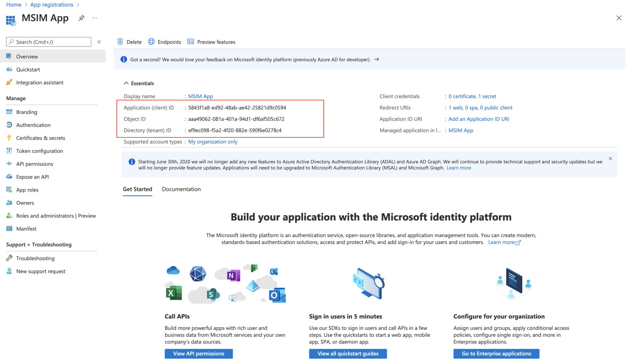628x364 pixels.
Task: Click the Roles and administrators icon
Action: coord(9,216)
